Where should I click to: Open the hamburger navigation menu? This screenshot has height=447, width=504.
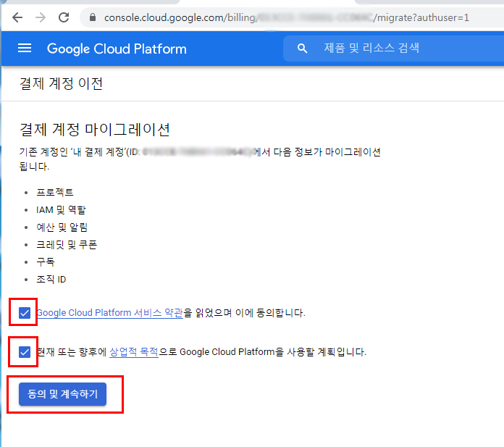[x=25, y=49]
